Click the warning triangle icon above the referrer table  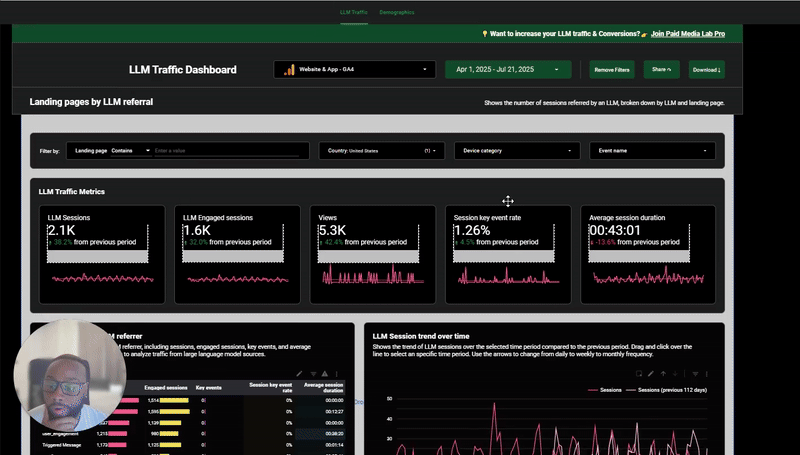tap(324, 374)
